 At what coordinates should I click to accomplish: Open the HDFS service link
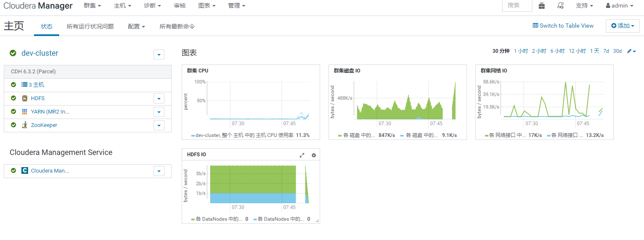pos(38,98)
